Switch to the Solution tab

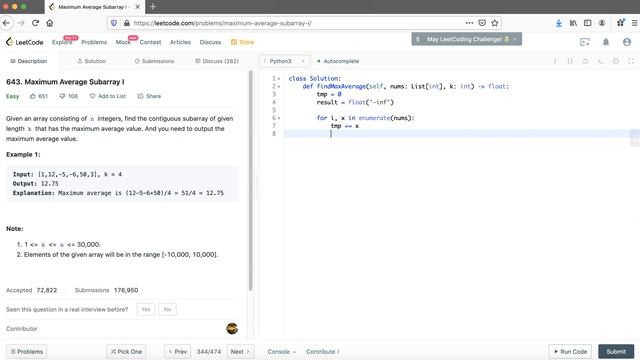[91, 61]
